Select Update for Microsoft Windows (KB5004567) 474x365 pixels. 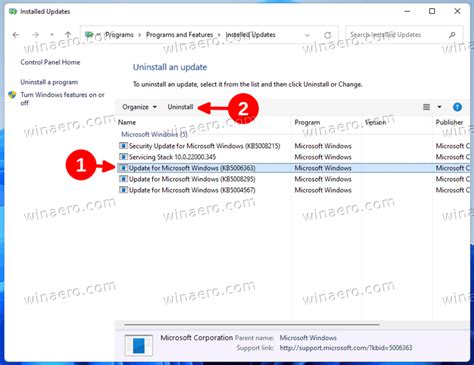coord(293,190)
